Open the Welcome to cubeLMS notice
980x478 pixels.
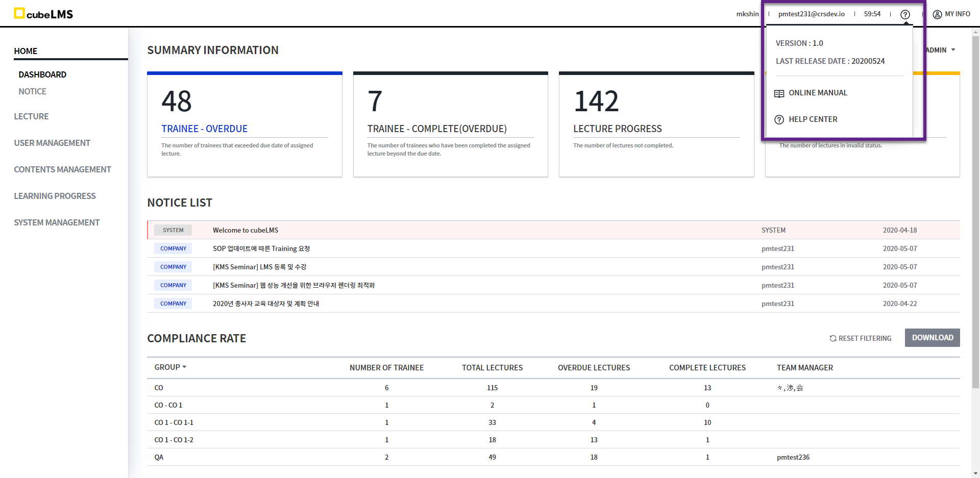point(246,230)
